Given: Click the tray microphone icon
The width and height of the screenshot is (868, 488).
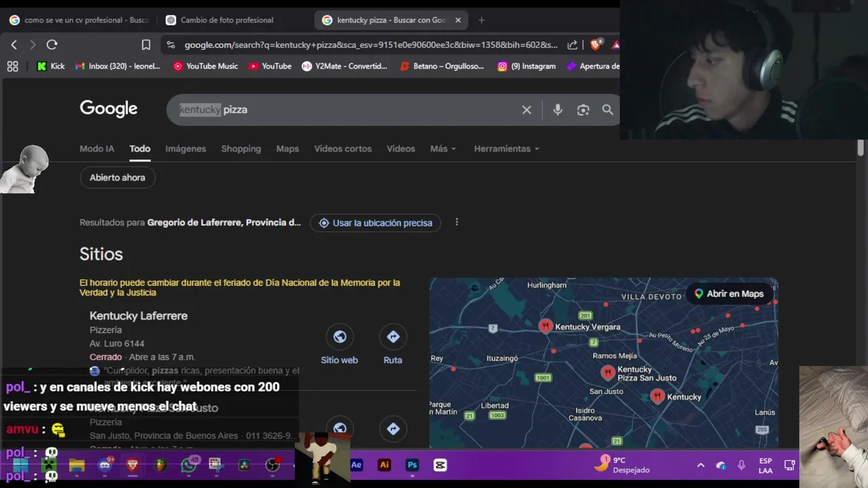Looking at the screenshot, I should tap(741, 466).
